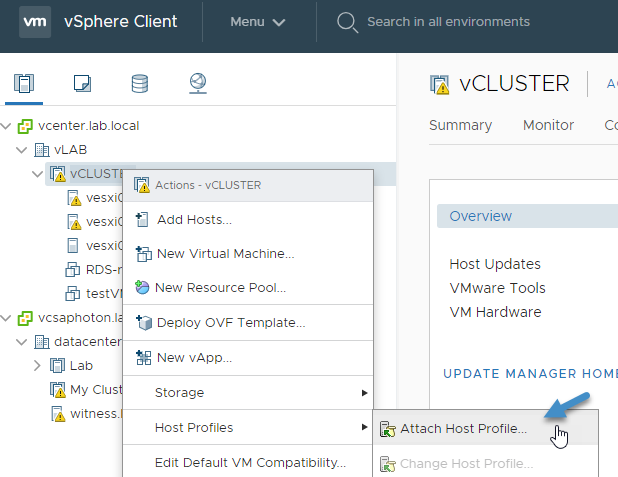Choose New Resource Pool... menu entry

248,287
